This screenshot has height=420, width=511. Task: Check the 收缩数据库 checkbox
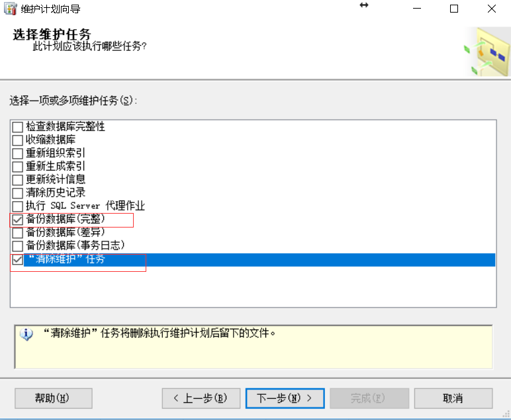tap(17, 140)
